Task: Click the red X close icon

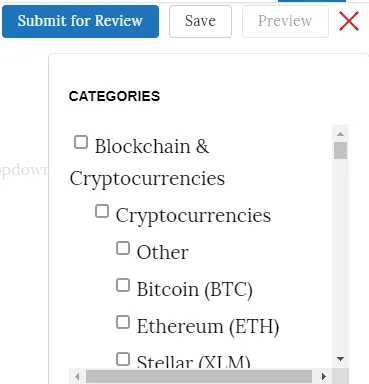Action: pyautogui.click(x=349, y=21)
